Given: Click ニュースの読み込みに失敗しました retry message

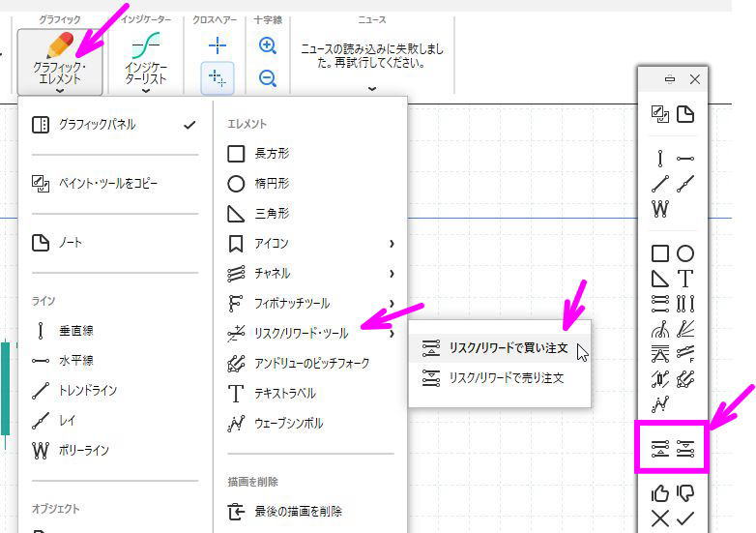Looking at the screenshot, I should pos(372,55).
